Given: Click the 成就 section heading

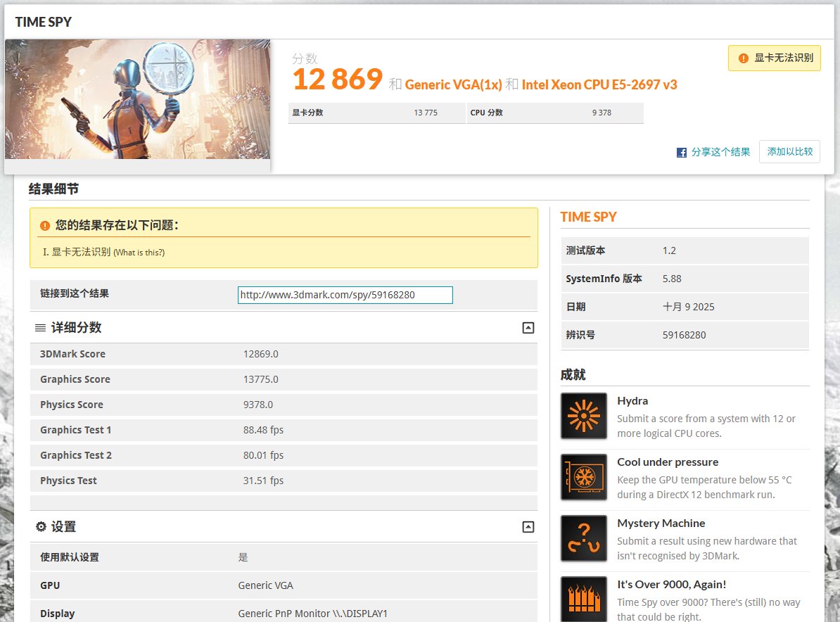Looking at the screenshot, I should 573,374.
